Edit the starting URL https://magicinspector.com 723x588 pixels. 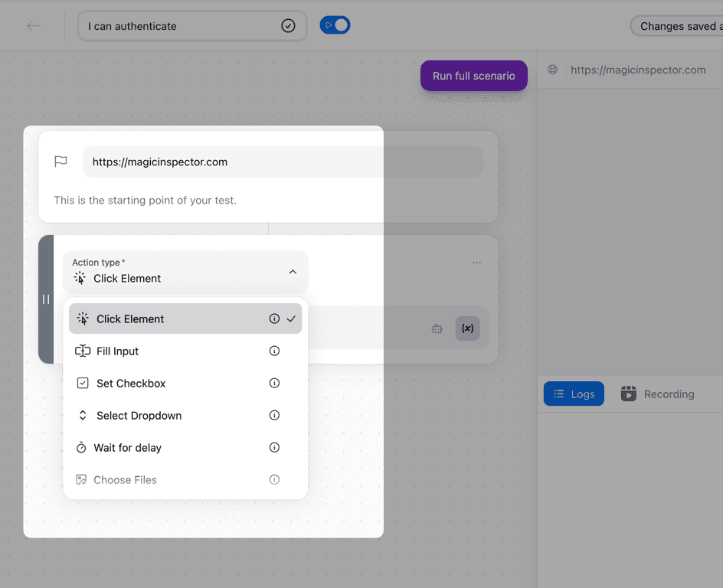(283, 162)
